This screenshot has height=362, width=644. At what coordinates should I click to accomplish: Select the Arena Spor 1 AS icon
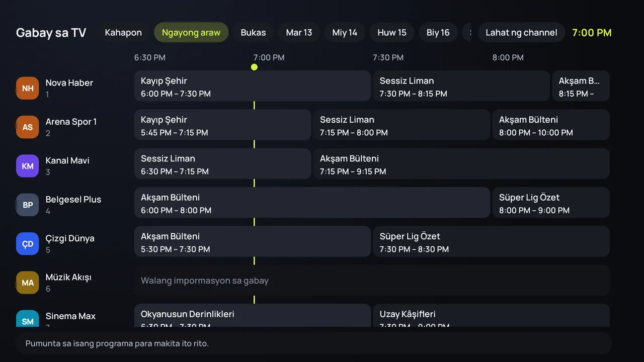coord(27,127)
